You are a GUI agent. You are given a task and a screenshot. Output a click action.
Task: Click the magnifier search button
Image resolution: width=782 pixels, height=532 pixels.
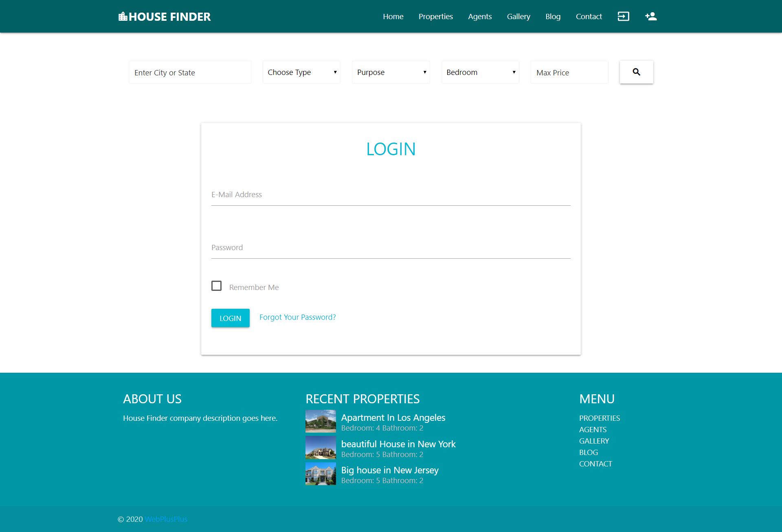(636, 72)
